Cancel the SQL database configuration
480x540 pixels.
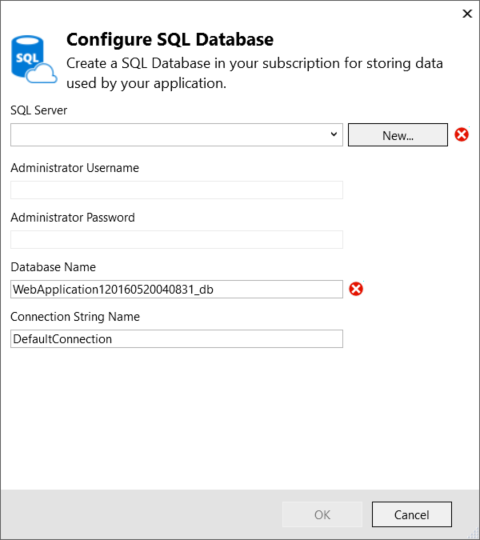(411, 515)
